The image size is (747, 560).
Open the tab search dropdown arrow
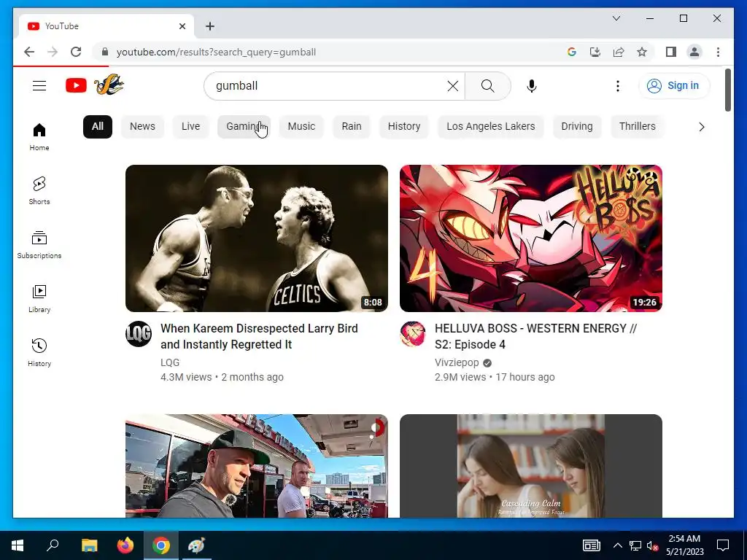pos(616,18)
